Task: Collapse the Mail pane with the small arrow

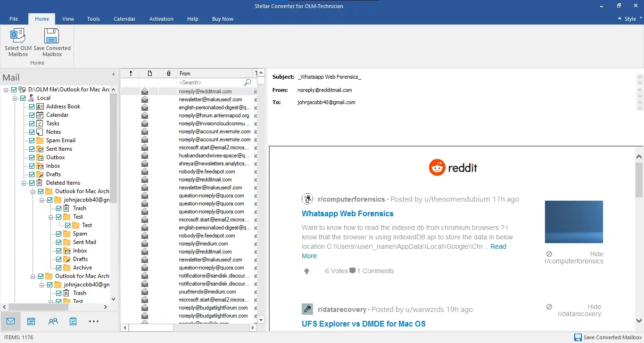Action: (113, 74)
